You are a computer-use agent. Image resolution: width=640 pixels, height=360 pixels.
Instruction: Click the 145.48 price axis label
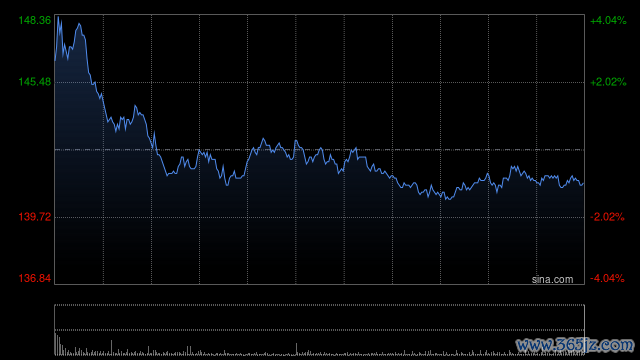pos(35,82)
